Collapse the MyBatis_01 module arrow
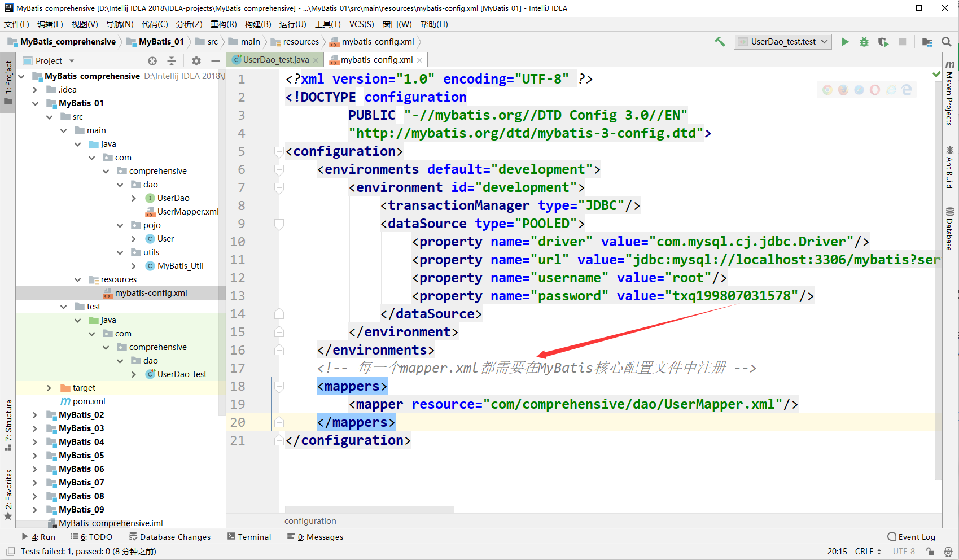The width and height of the screenshot is (959, 560). point(35,103)
